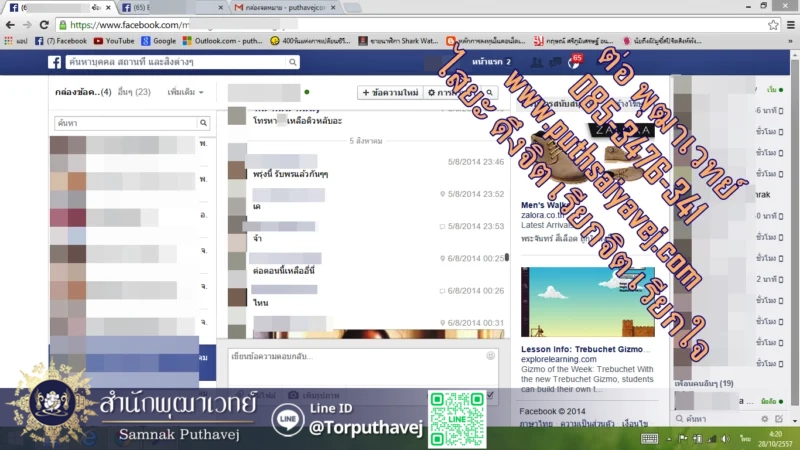This screenshot has height=450, width=800.
Task: Switch to the Gmail puthavejcor tab
Action: 283,8
